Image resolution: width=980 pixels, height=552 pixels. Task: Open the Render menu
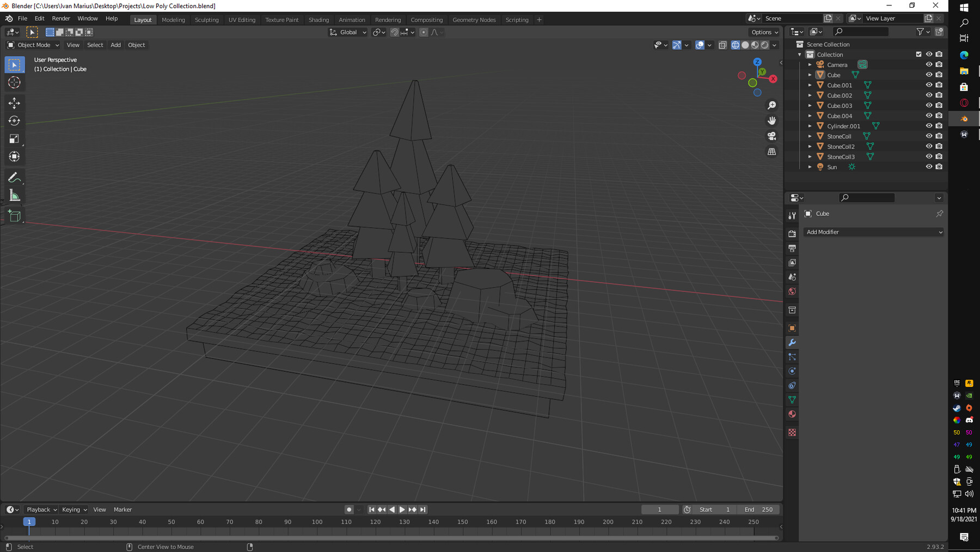click(61, 19)
